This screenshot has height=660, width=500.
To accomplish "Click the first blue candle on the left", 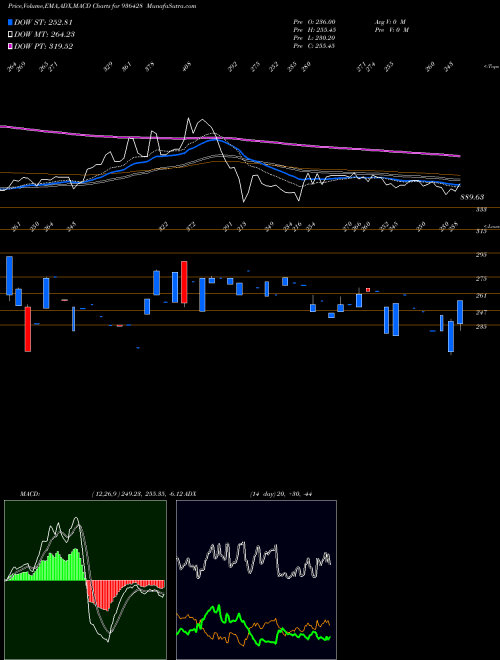I will (9, 275).
